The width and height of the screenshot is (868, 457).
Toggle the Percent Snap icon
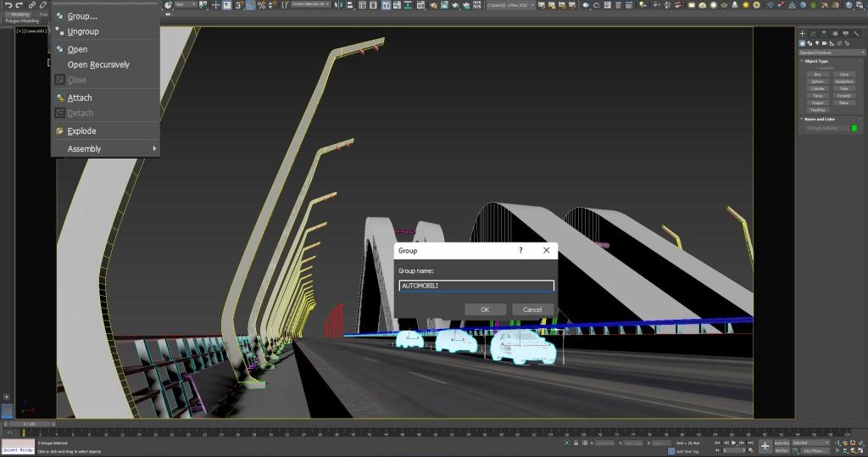pos(262,5)
